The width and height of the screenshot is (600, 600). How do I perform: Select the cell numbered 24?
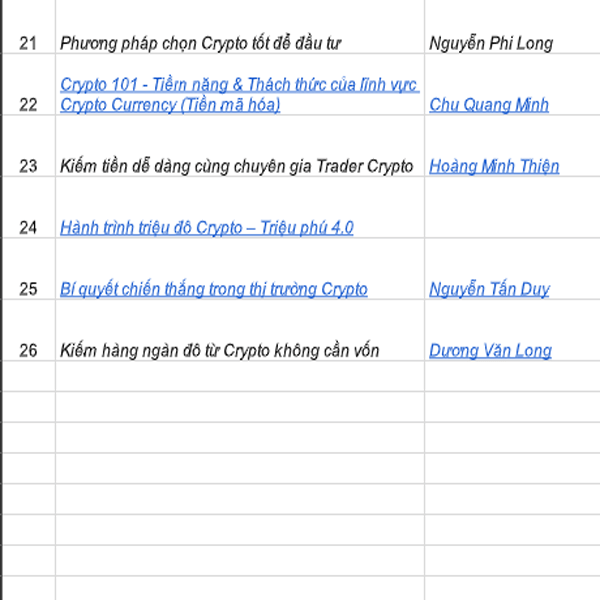click(29, 207)
